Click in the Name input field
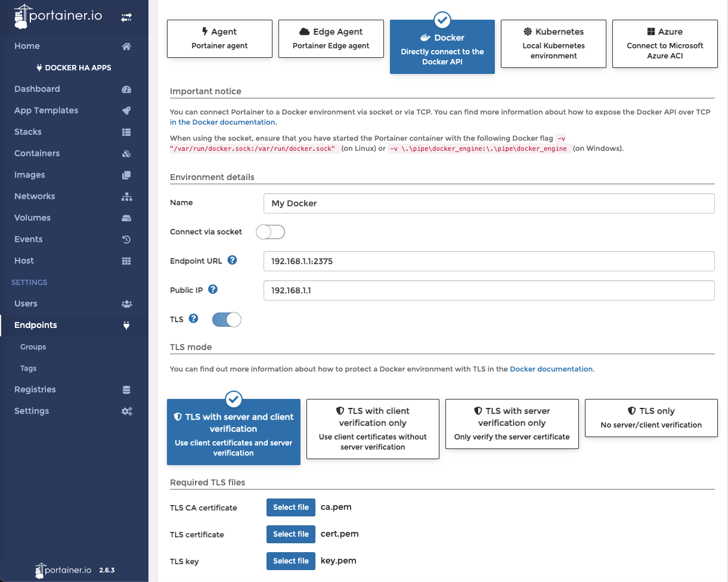The image size is (728, 582). point(489,203)
